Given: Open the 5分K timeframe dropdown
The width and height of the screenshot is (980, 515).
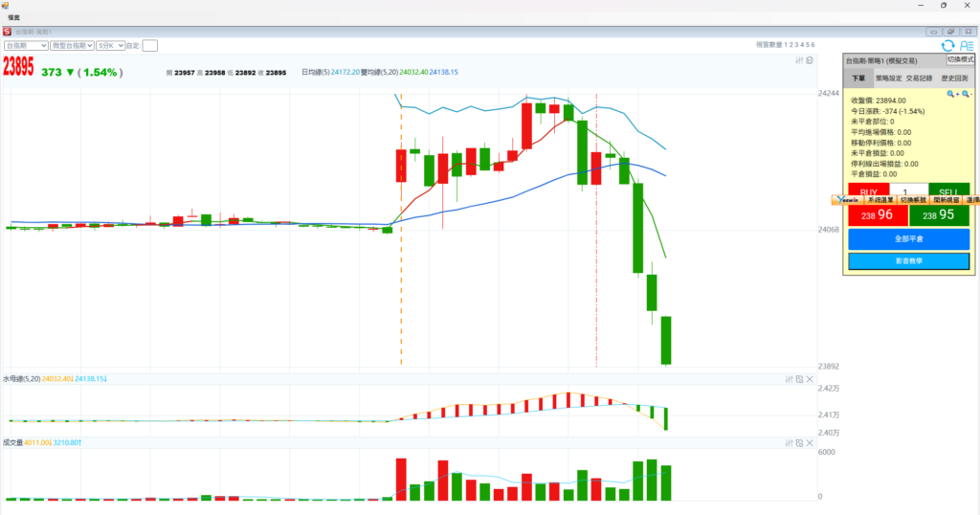Looking at the screenshot, I should pos(110,45).
